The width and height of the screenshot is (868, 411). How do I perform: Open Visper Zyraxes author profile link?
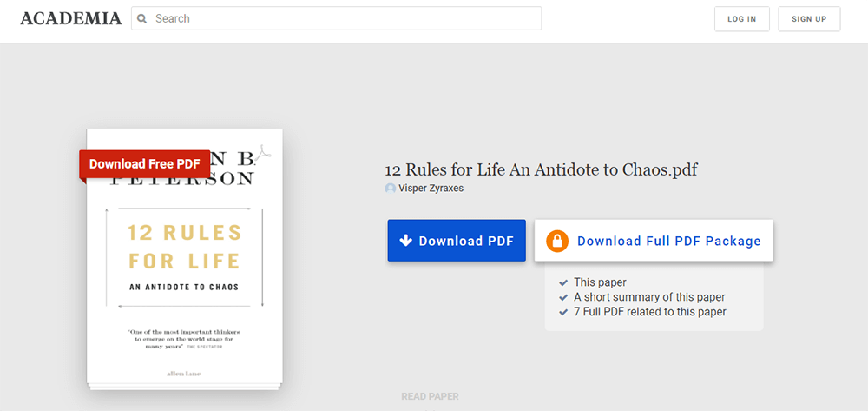tap(431, 189)
